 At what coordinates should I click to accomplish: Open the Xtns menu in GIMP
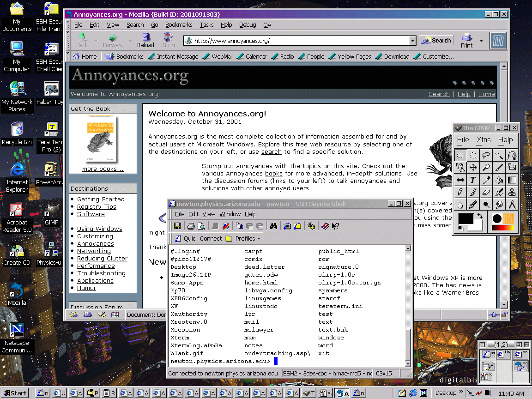[x=484, y=140]
